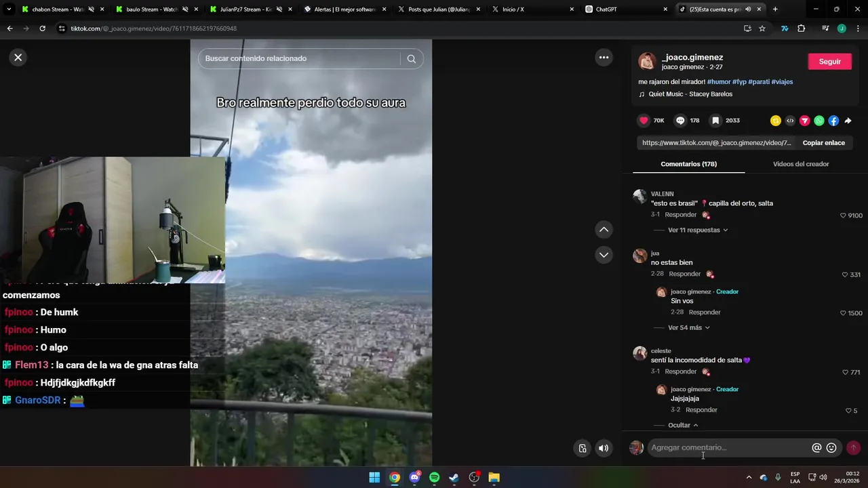Open the Chrome profile avatar 'J'
This screenshot has height=488, width=868.
(842, 28)
